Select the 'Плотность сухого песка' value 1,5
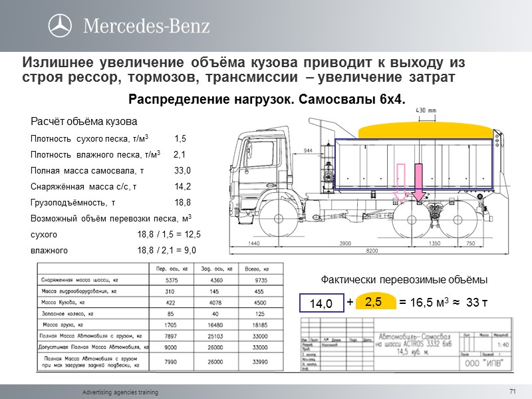Viewport: 532px width, 399px height. pyautogui.click(x=180, y=138)
